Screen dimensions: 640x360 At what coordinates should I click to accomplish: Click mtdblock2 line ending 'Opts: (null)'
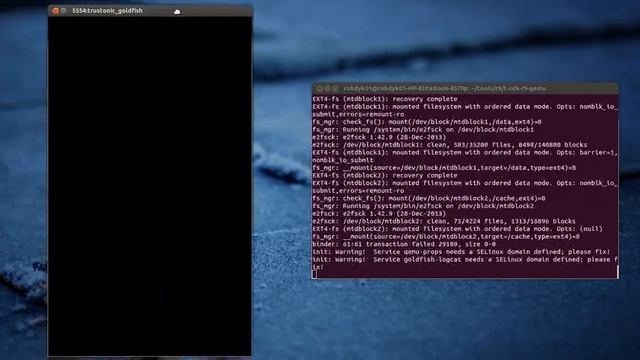click(458, 229)
